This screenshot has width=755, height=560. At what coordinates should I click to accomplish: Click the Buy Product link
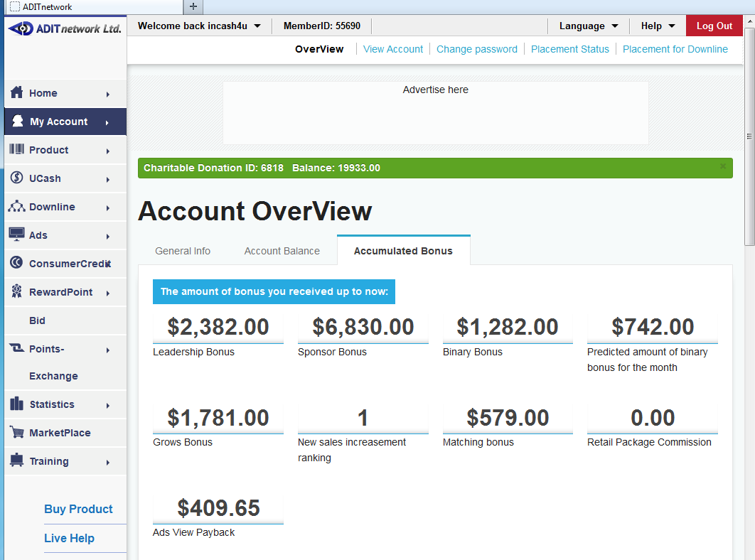[x=78, y=509]
